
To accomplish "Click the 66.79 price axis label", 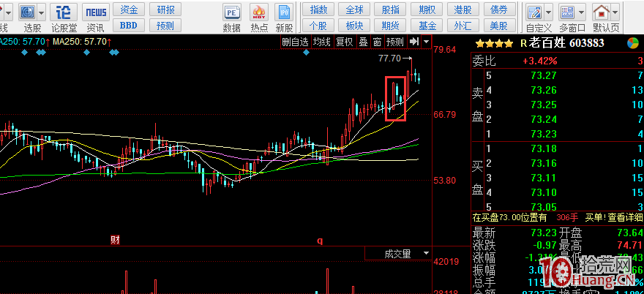I will (445, 115).
